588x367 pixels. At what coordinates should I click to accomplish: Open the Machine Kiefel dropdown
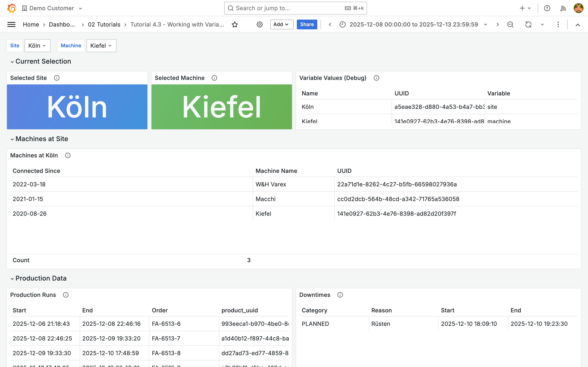pyautogui.click(x=101, y=46)
